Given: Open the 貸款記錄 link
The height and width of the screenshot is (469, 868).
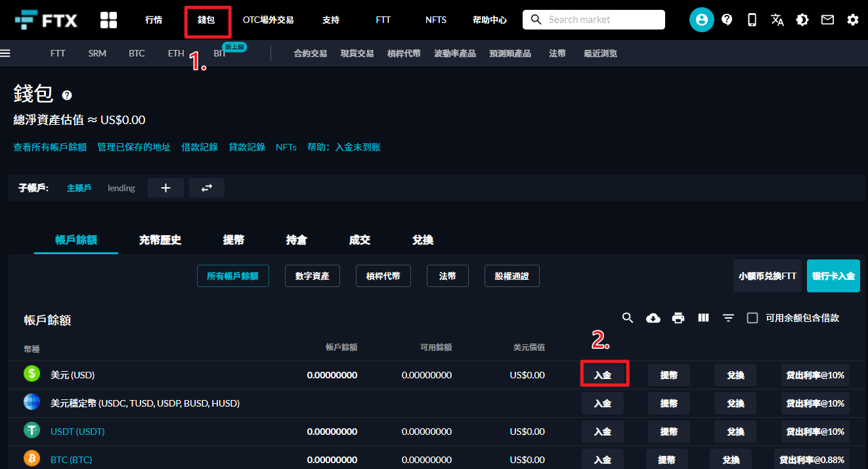Looking at the screenshot, I should [247, 147].
